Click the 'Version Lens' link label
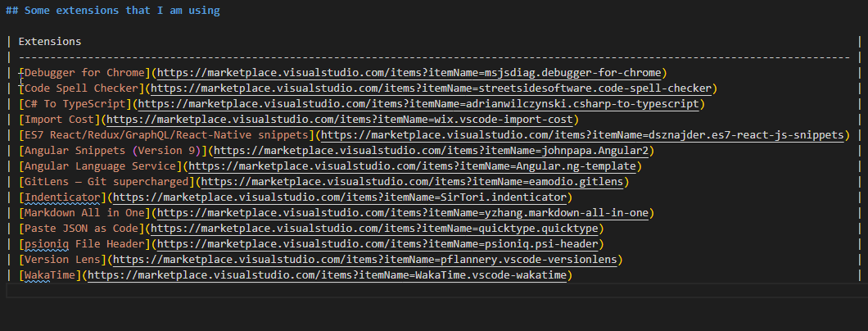This screenshot has width=868, height=331. tap(62, 260)
